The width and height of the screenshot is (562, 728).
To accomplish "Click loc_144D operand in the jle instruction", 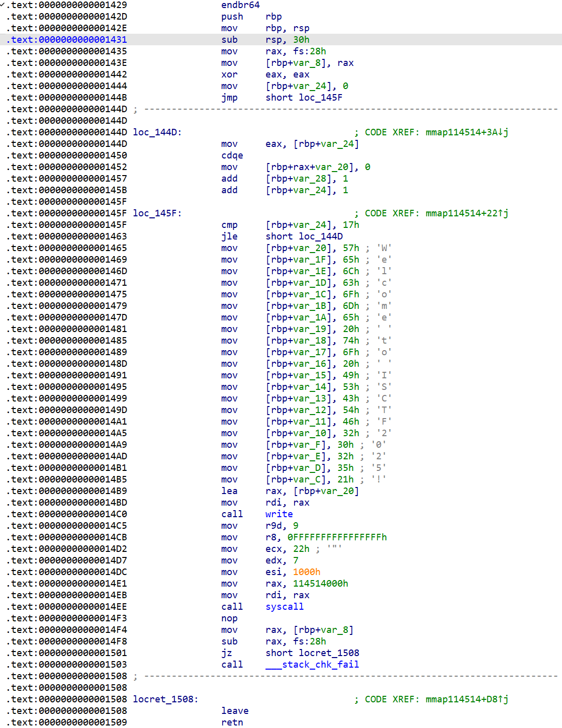I will 321,236.
